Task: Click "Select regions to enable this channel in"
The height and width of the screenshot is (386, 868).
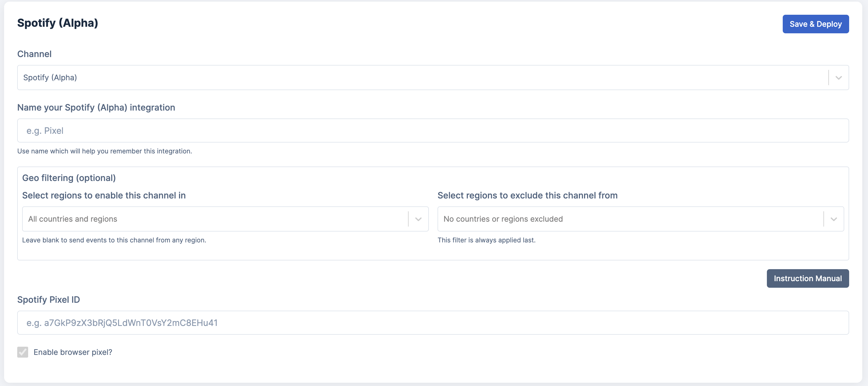Action: 104,195
